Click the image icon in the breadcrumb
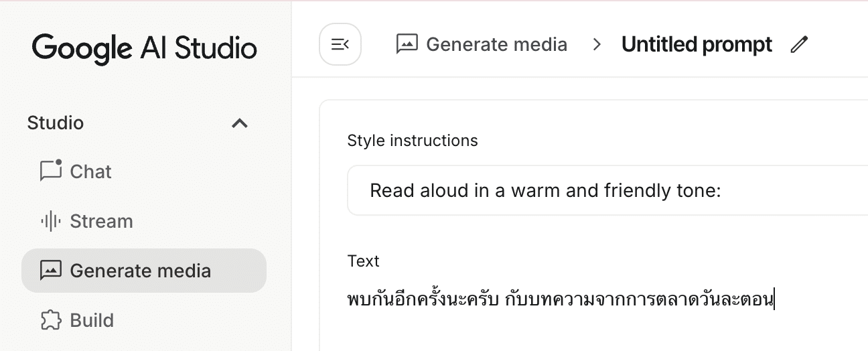This screenshot has width=868, height=351. [x=407, y=44]
